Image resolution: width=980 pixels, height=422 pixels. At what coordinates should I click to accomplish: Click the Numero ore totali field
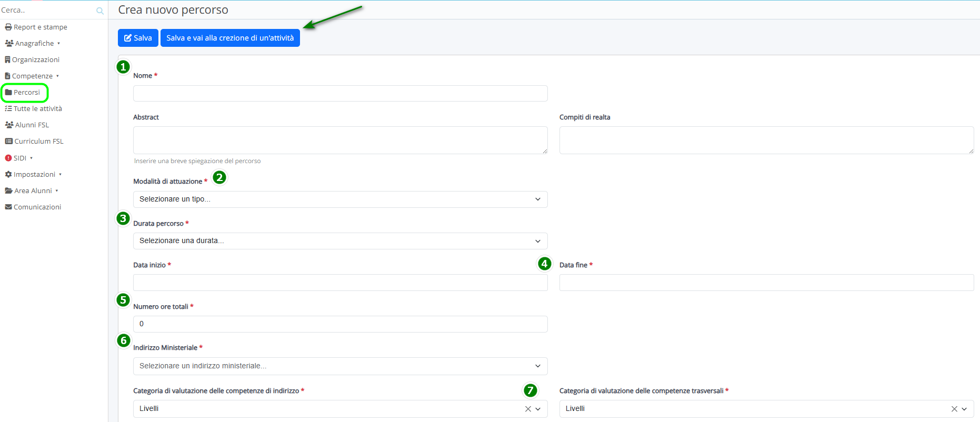coord(340,324)
